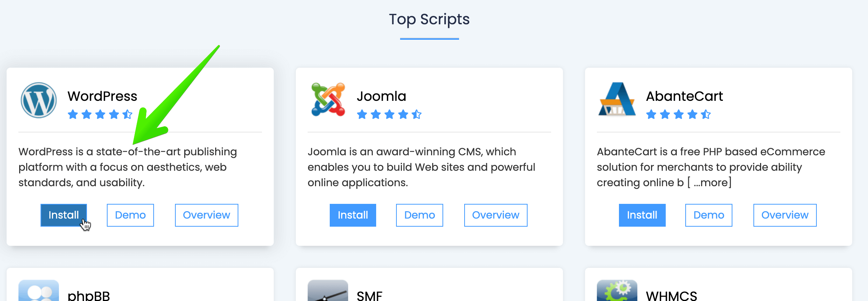
Task: Click the Joomla star rating
Action: coord(389,114)
